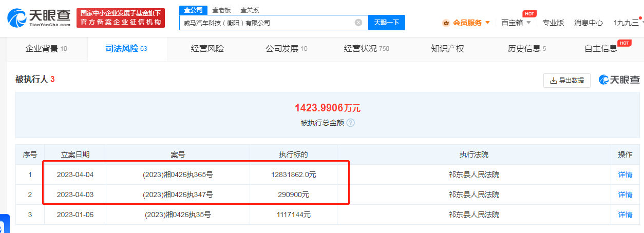The height and width of the screenshot is (233, 644).
Task: Expand the 会员服务 dropdown arrow
Action: (x=487, y=23)
